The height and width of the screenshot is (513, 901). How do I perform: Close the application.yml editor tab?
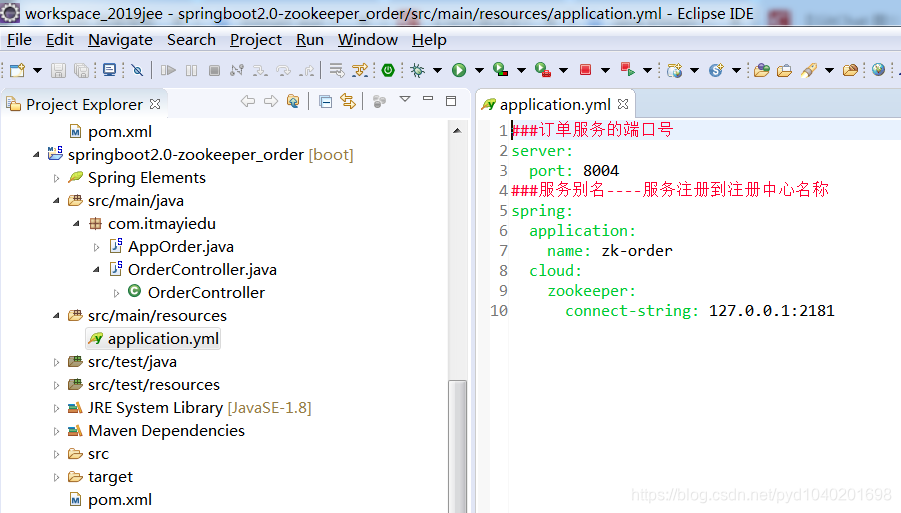(623, 104)
